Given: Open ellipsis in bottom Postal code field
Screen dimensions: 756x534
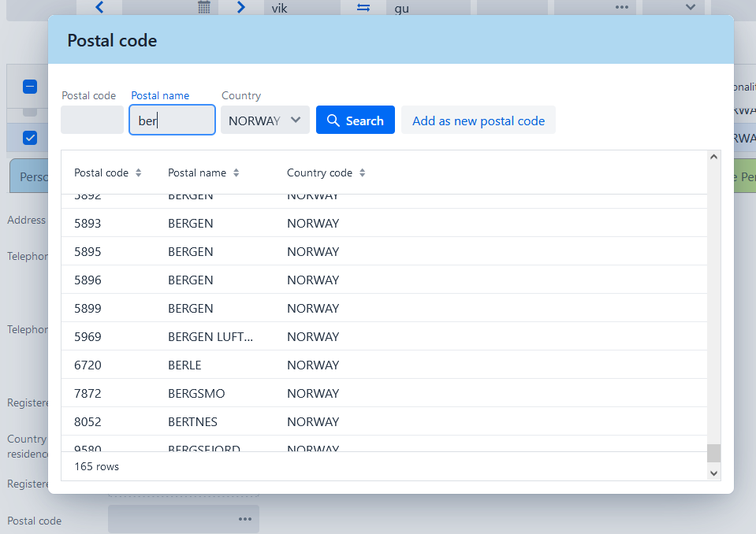Looking at the screenshot, I should tap(245, 519).
